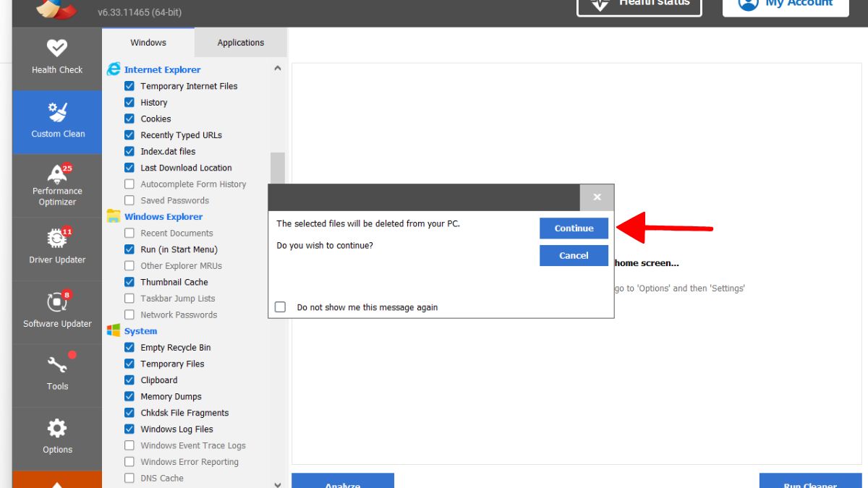Uncheck the History checkbox
Screen dimensions: 868x488
tap(129, 103)
